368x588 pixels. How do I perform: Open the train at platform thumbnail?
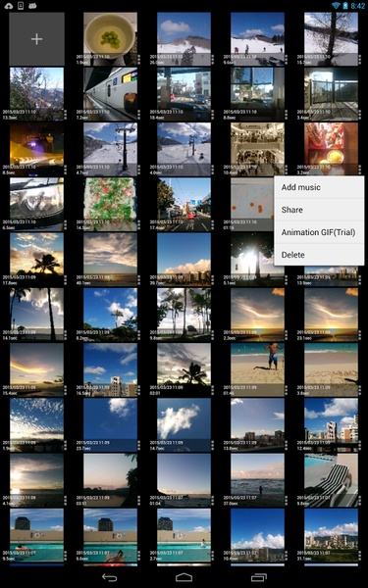(110, 94)
